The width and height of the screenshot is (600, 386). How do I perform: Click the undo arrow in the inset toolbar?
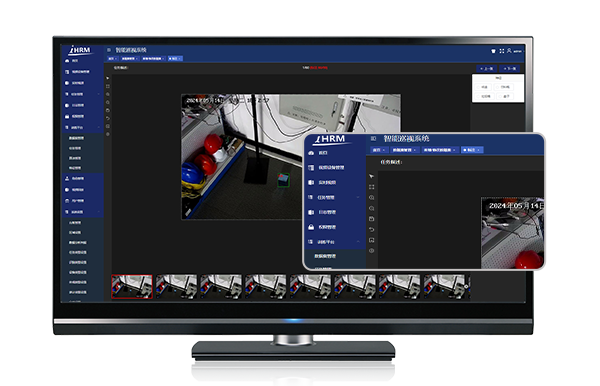(371, 230)
